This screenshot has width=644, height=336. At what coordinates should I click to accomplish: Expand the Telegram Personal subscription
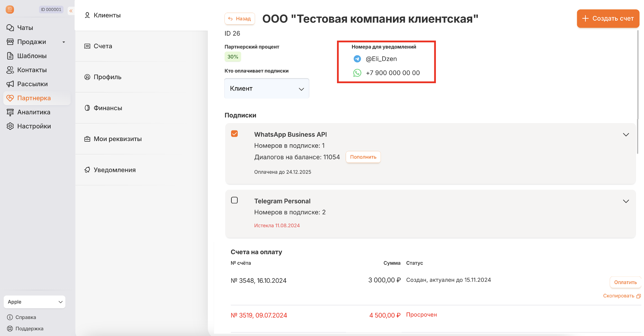point(626,201)
